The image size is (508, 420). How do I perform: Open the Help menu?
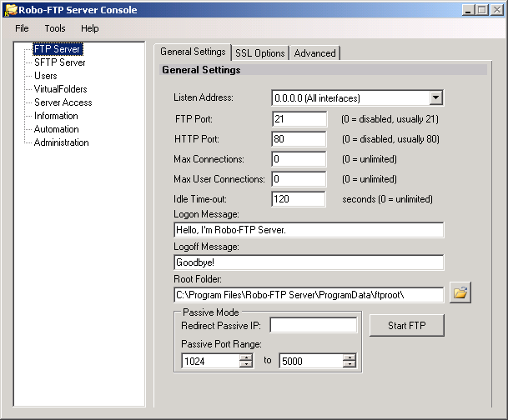click(90, 28)
